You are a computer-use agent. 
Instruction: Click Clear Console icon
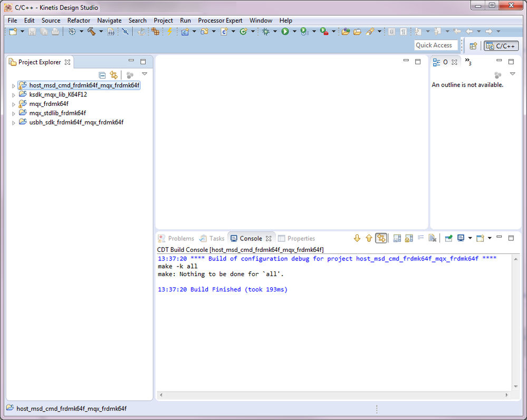coord(433,238)
